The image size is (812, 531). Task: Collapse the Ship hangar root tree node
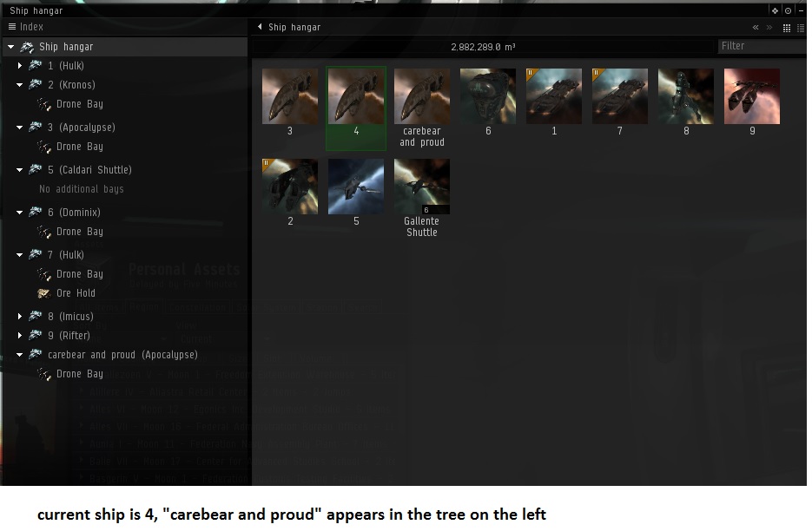coord(11,47)
